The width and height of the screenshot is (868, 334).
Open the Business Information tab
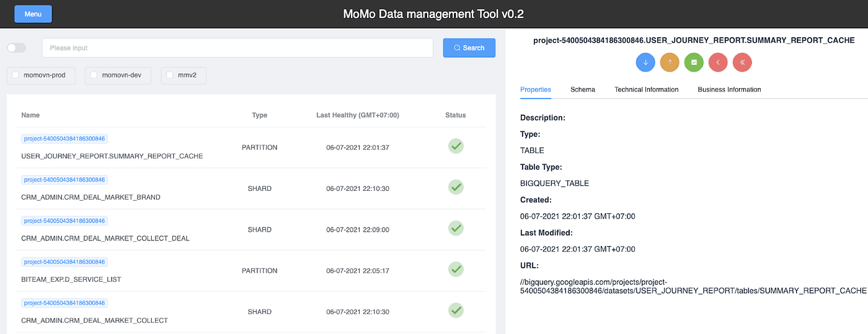pyautogui.click(x=729, y=89)
